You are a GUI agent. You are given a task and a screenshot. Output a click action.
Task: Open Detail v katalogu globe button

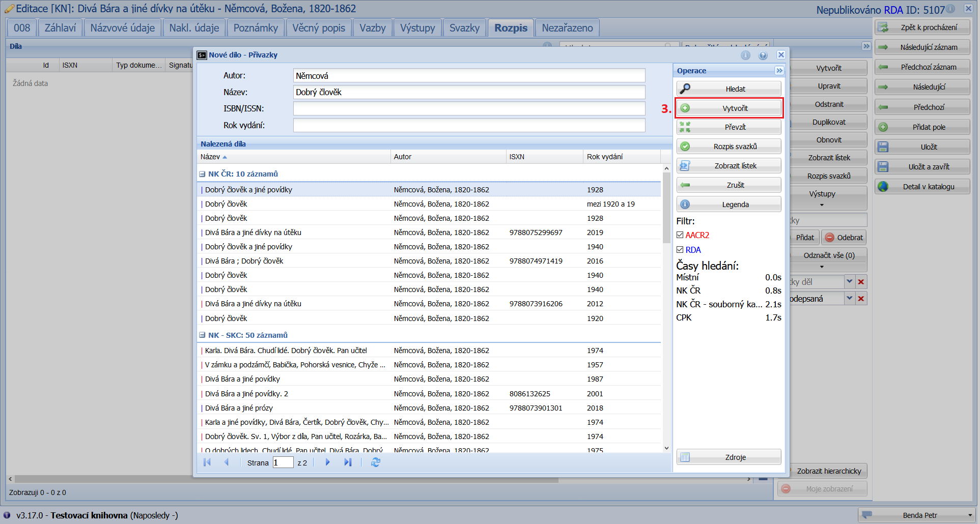(922, 187)
